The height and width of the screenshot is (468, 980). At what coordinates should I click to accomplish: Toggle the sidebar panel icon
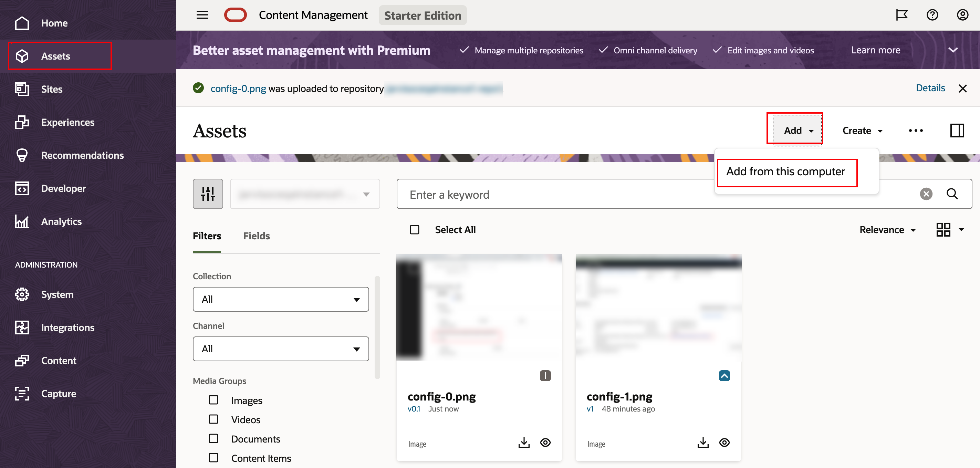(957, 131)
